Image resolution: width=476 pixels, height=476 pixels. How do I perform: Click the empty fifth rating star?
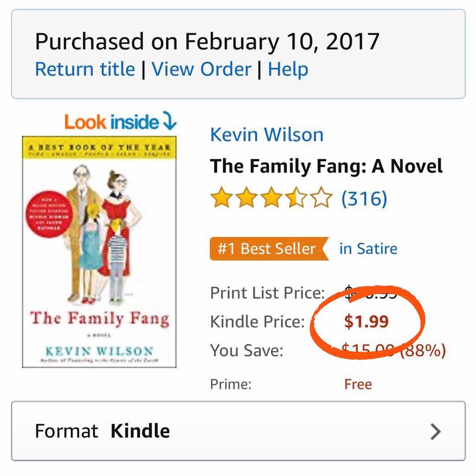tap(322, 198)
